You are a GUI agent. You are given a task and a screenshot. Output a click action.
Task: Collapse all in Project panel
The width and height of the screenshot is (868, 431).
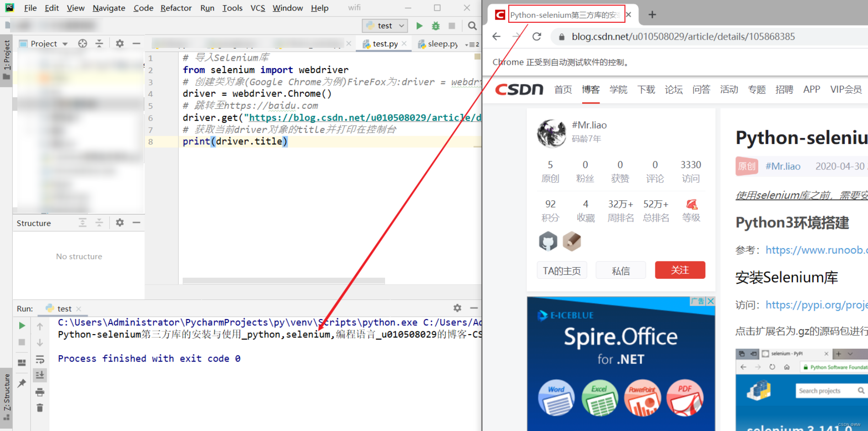coord(99,43)
